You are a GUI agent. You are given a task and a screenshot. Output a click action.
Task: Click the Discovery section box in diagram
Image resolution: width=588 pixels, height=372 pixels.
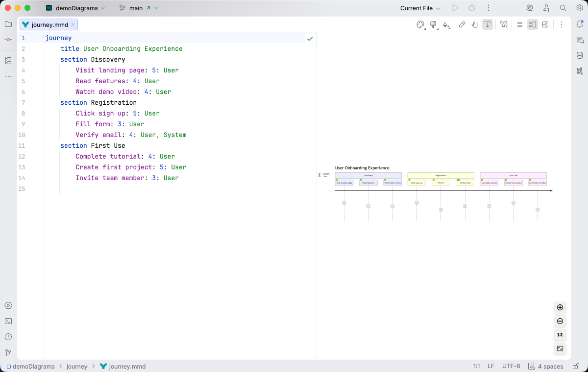click(368, 175)
